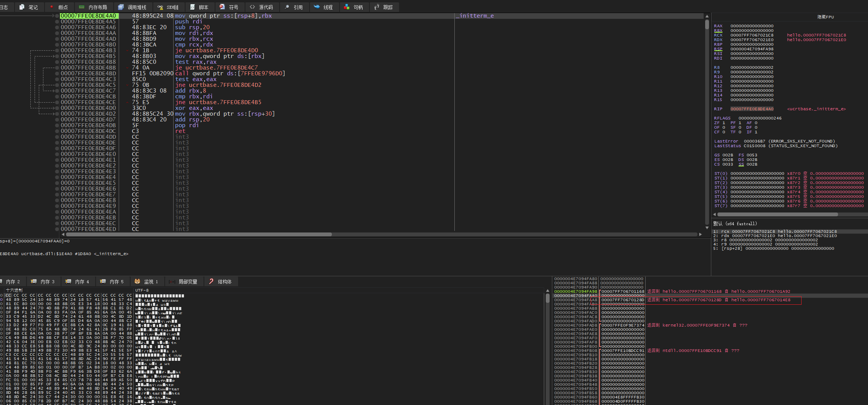
Task: Open the 笔记 (Notes) tab
Action: click(x=29, y=7)
